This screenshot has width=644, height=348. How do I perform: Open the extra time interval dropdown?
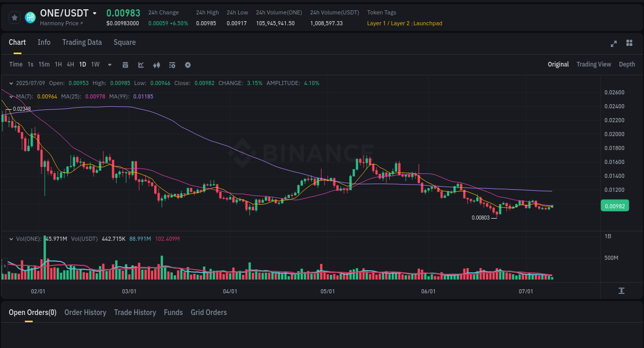(109, 64)
